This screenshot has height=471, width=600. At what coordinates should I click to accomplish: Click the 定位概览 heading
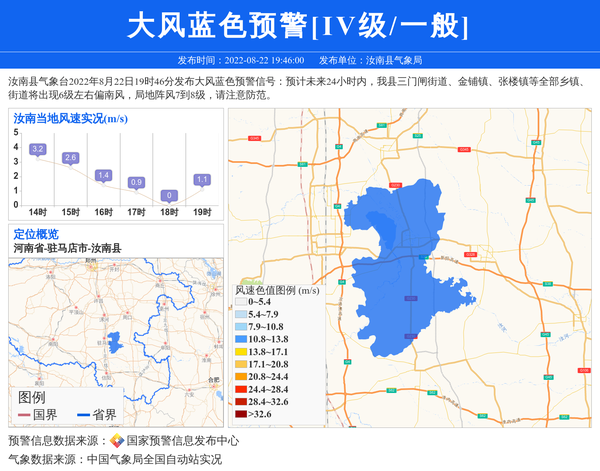(x=36, y=234)
